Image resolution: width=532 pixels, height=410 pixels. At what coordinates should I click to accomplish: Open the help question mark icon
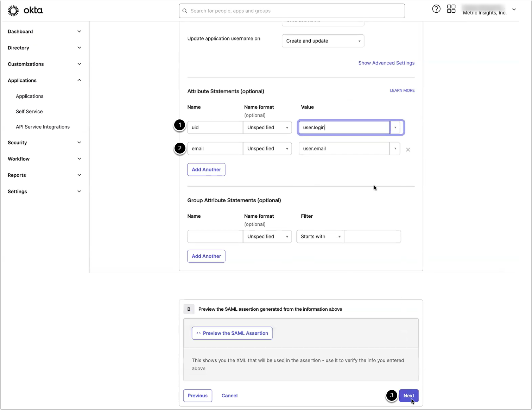tap(436, 9)
